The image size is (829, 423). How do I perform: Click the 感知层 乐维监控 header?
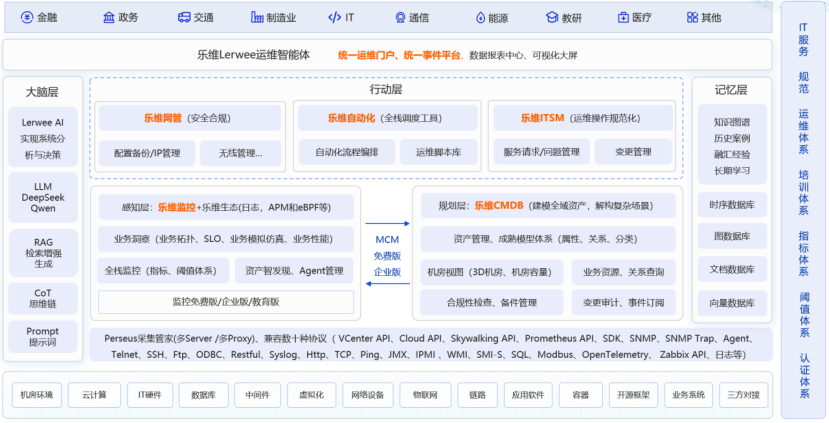(x=226, y=207)
